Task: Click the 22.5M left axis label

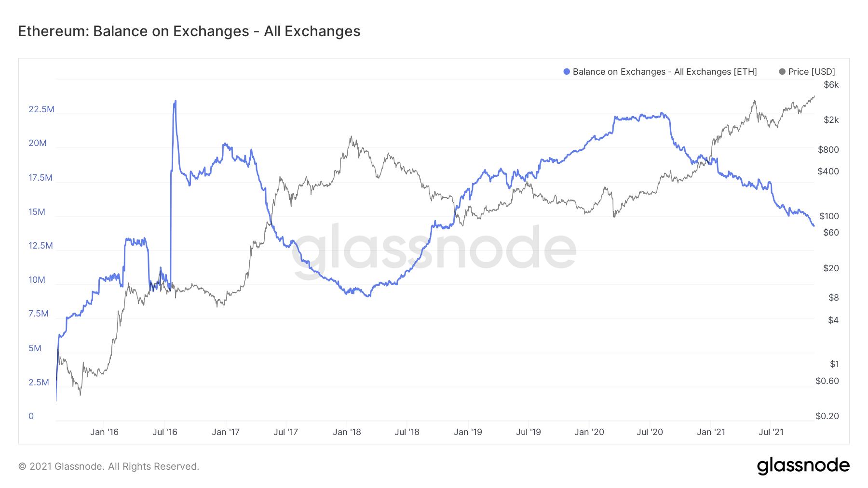Action: point(41,109)
